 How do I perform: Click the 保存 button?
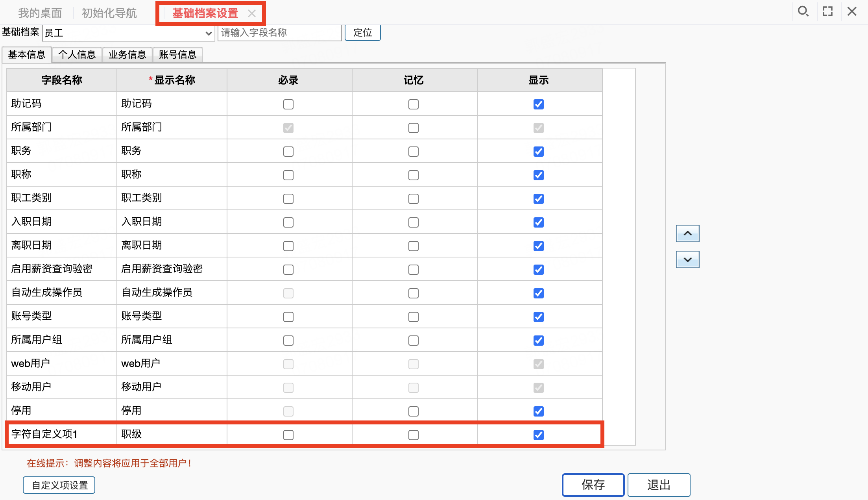[x=593, y=485]
